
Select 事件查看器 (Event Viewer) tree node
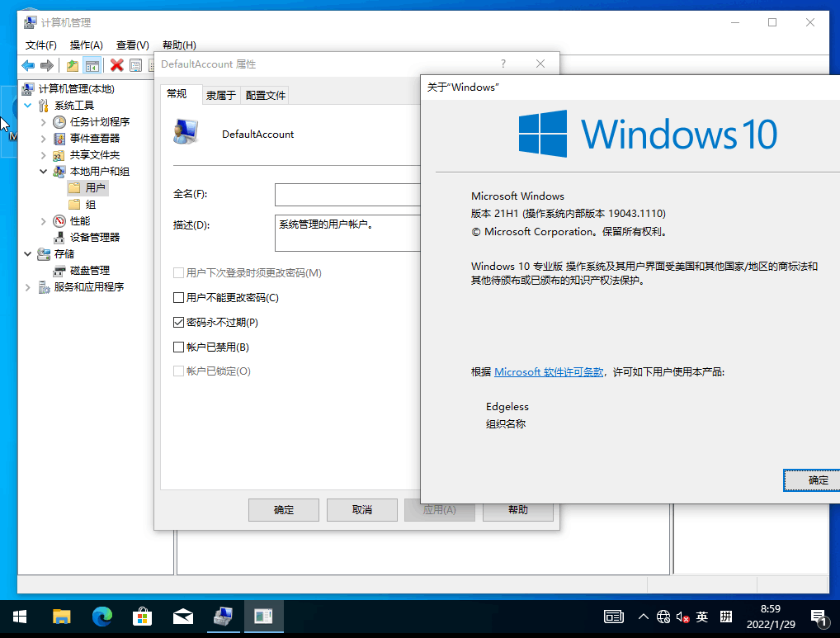95,138
